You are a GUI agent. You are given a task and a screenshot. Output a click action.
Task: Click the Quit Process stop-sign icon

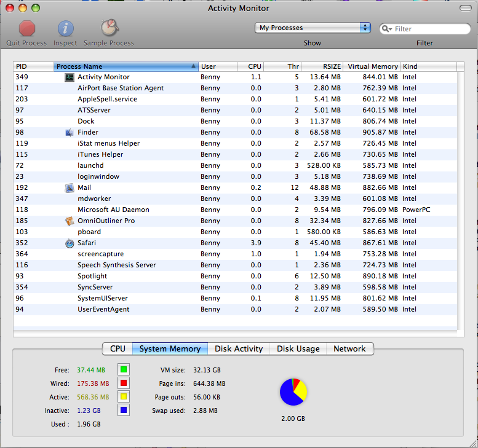[x=27, y=29]
